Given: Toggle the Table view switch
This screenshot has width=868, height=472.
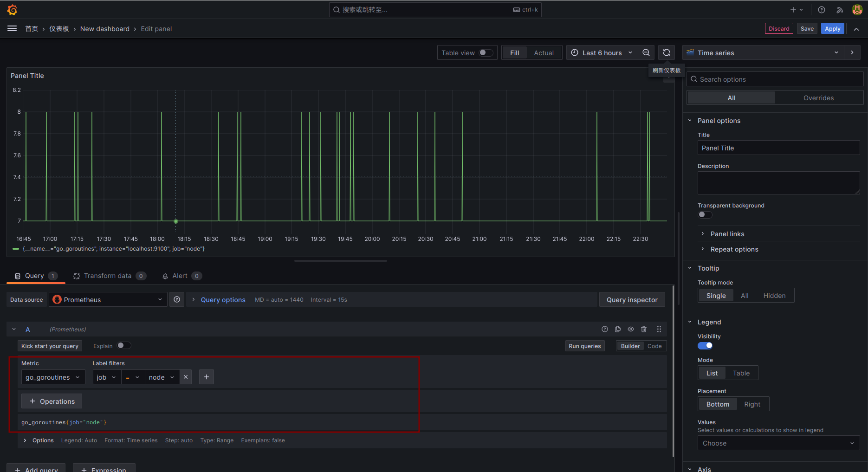Looking at the screenshot, I should point(486,53).
